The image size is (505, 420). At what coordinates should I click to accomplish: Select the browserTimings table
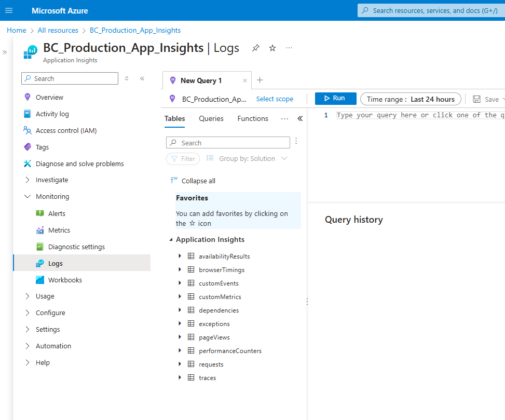222,269
